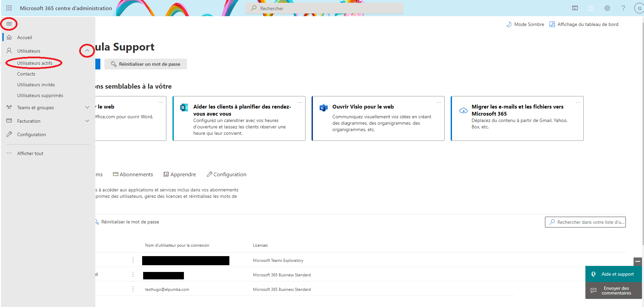Click the help question mark icon
The image size is (644, 307).
623,8
